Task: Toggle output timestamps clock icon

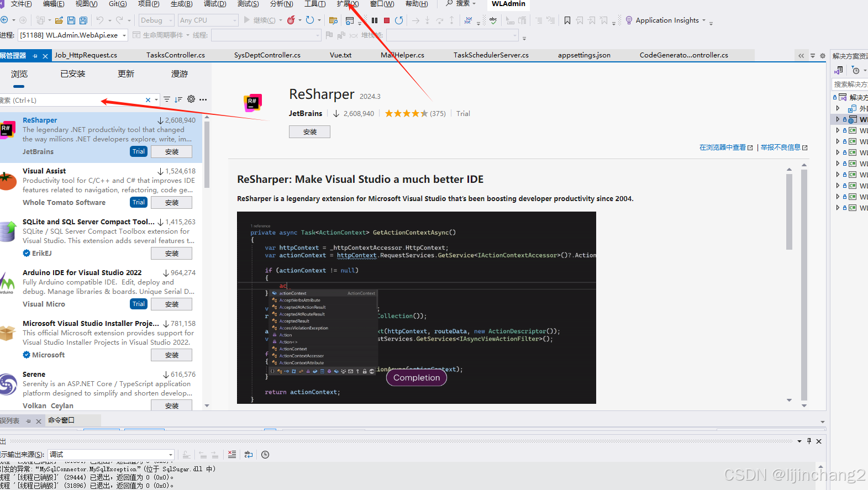Action: [265, 455]
